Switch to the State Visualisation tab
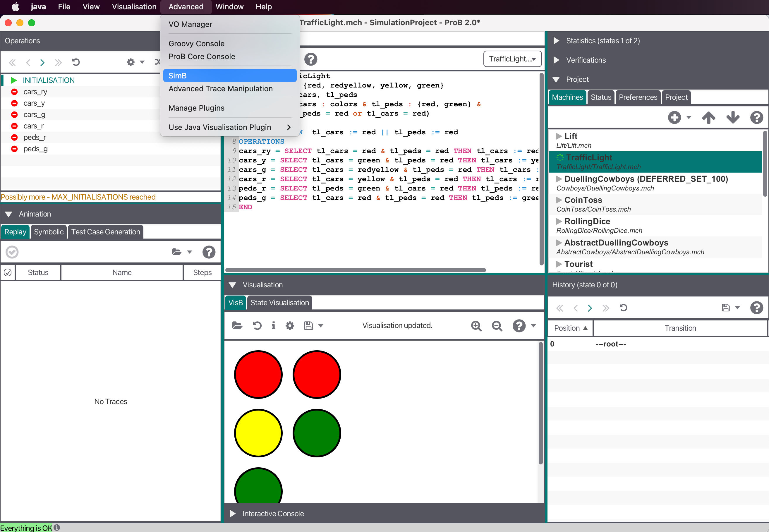Viewport: 769px width, 532px height. click(279, 303)
